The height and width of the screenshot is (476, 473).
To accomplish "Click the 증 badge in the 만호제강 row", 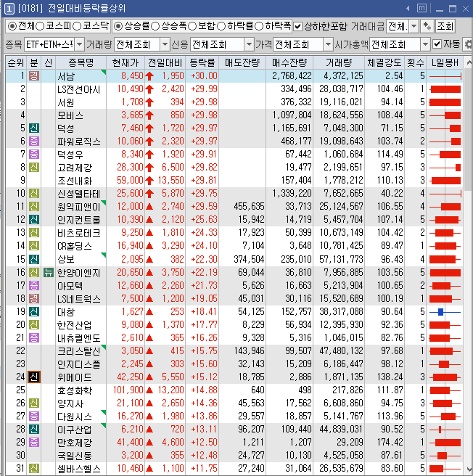I will coord(33,442).
